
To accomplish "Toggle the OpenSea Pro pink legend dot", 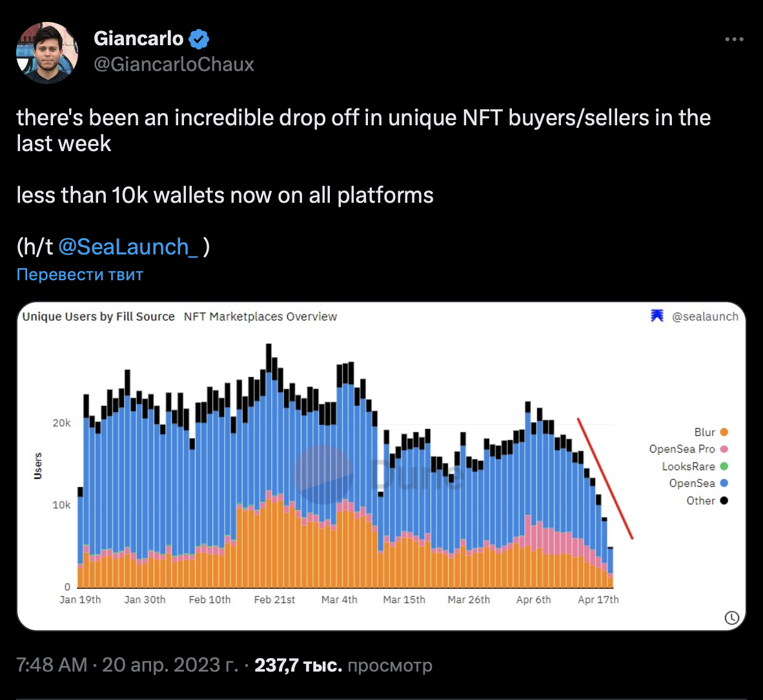I will click(x=724, y=449).
